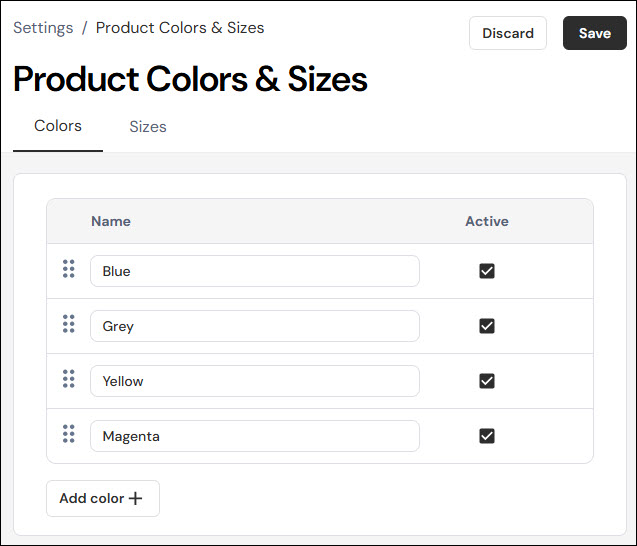Image resolution: width=637 pixels, height=546 pixels.
Task: Click the Product Colors & Sizes page heading
Action: point(190,79)
